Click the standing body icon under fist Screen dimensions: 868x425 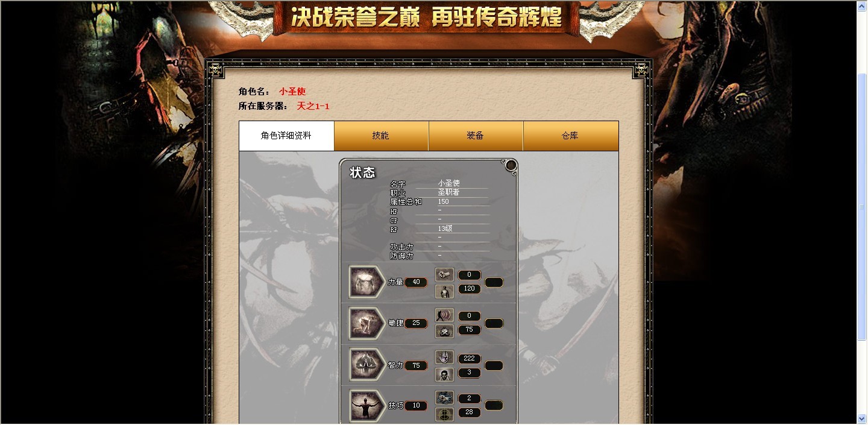point(444,291)
